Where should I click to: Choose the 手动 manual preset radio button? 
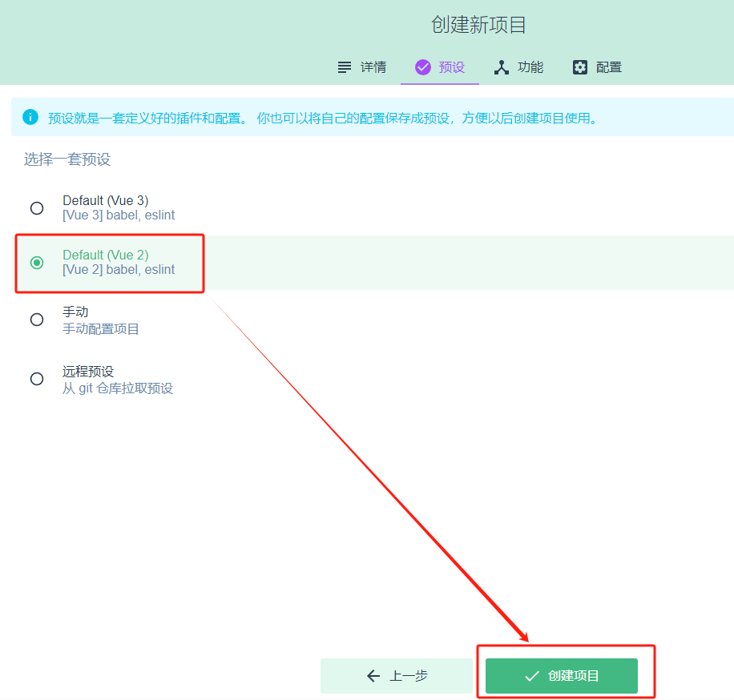(37, 320)
